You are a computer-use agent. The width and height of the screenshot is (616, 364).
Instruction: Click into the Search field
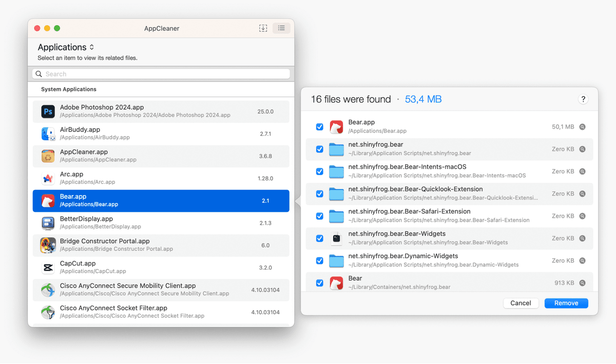pyautogui.click(x=161, y=74)
